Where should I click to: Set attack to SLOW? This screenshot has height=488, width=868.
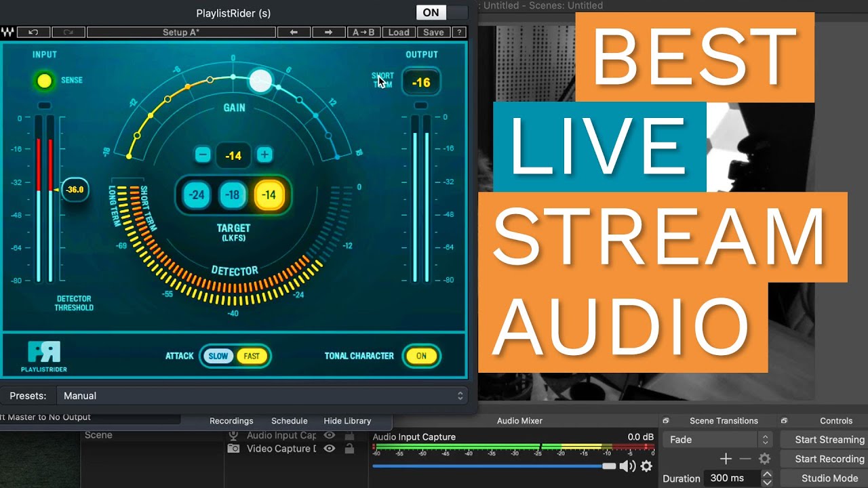[x=218, y=356]
